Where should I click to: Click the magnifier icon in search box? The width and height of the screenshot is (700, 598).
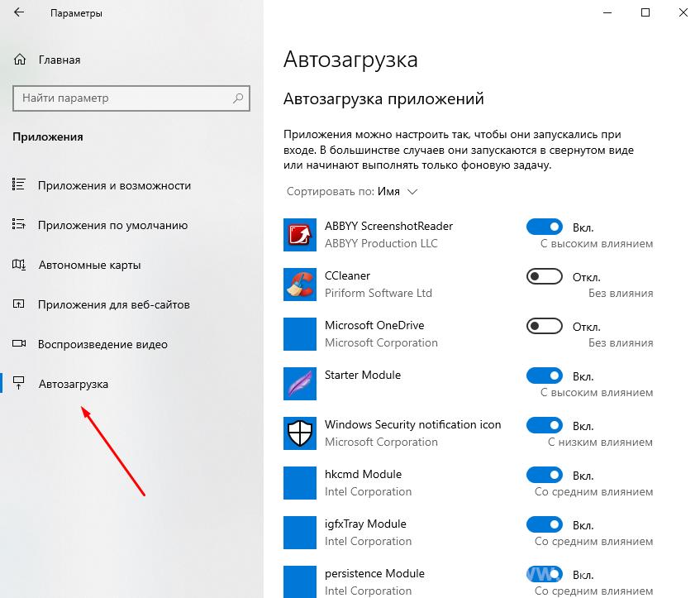pyautogui.click(x=238, y=98)
